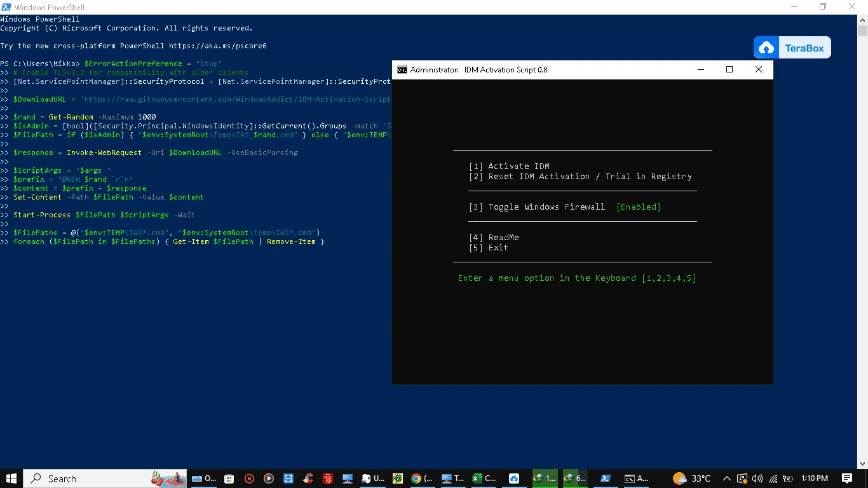Image resolution: width=868 pixels, height=488 pixels.
Task: Click the '$ErrorActionPreference = "Stop"' line
Action: tap(153, 64)
